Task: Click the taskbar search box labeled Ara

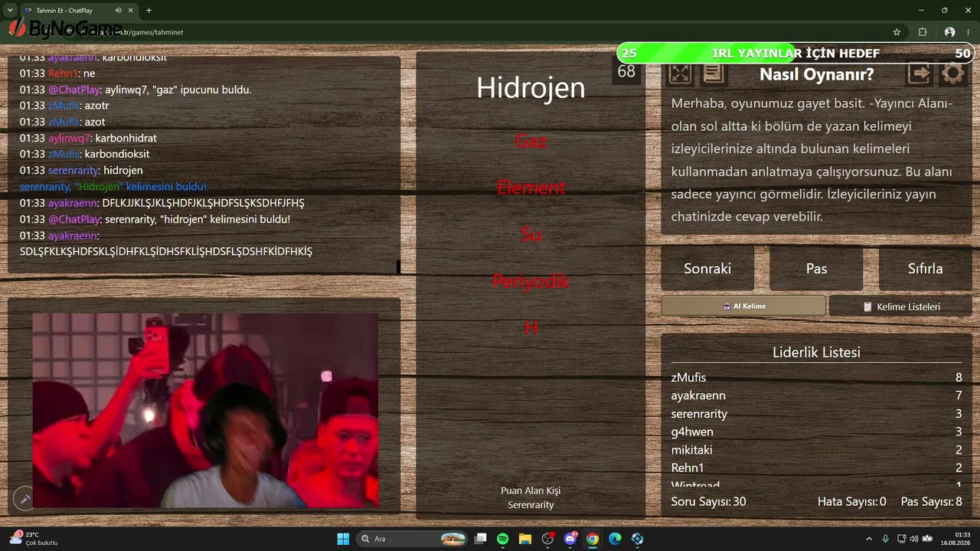Action: coord(413,539)
